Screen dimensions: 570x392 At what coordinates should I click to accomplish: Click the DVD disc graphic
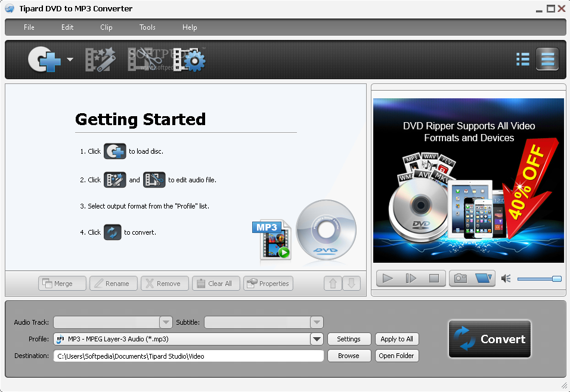coord(326,230)
